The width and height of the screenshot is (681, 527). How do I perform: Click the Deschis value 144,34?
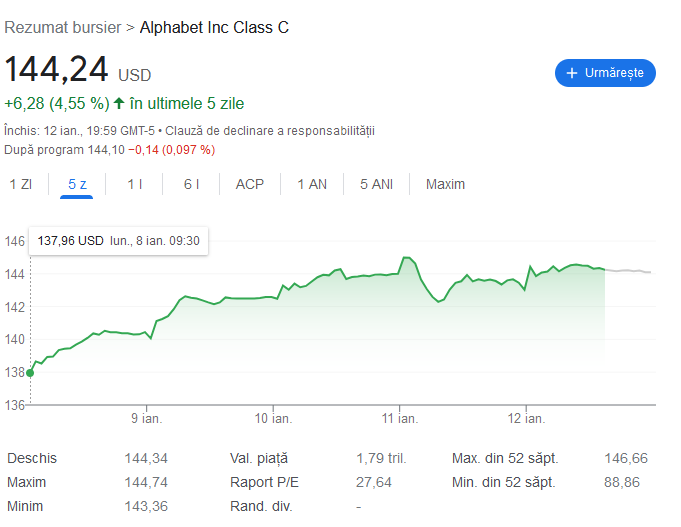146,458
